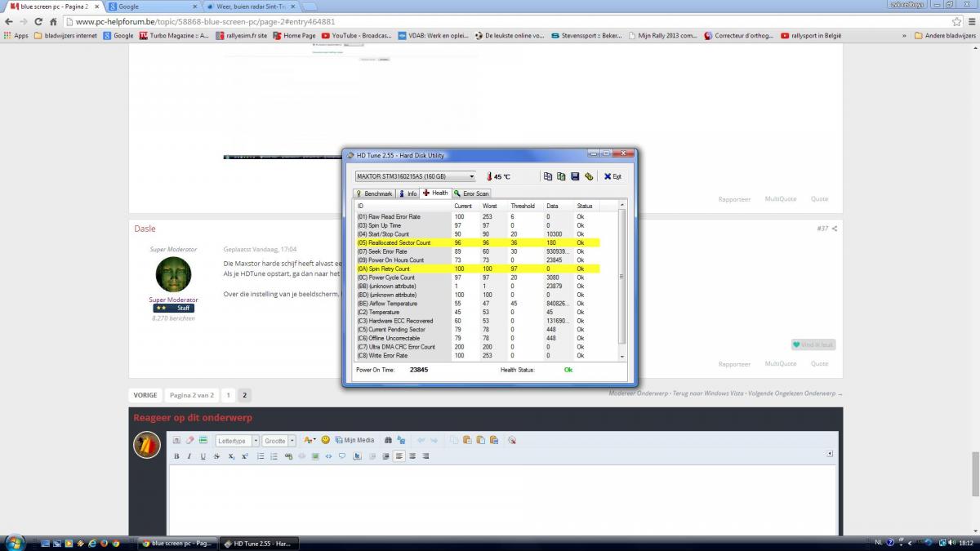Viewport: 980px width, 551px height.
Task: Click the align center icon
Action: 412,456
